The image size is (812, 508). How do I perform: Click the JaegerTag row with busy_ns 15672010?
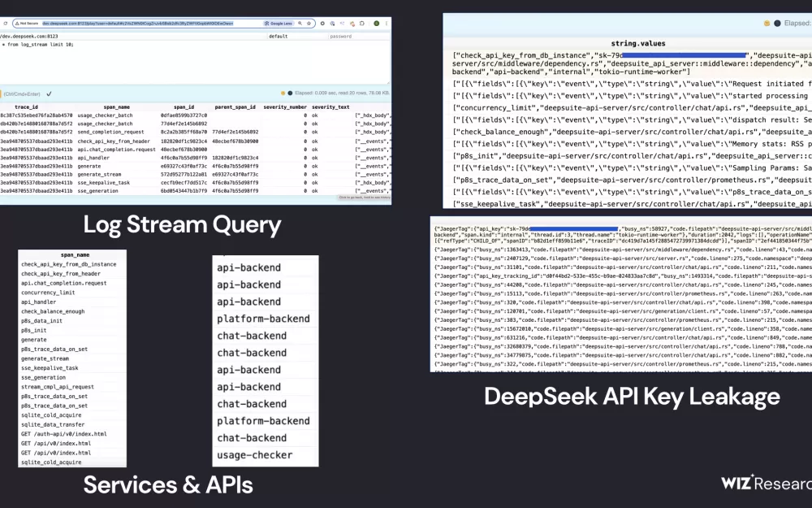[623, 328]
